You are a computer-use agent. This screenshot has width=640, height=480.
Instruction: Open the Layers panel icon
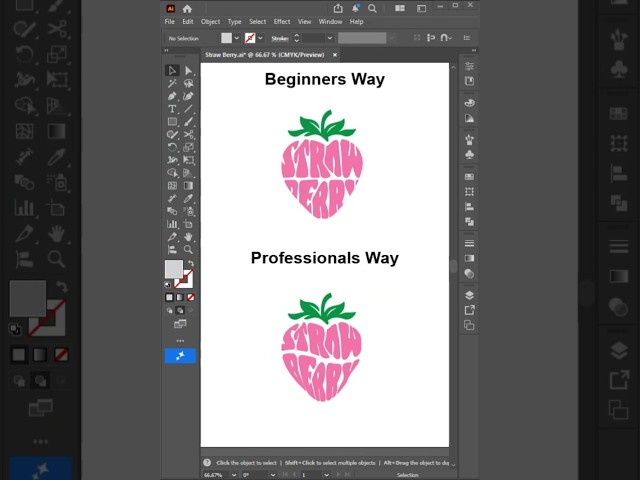(469, 296)
